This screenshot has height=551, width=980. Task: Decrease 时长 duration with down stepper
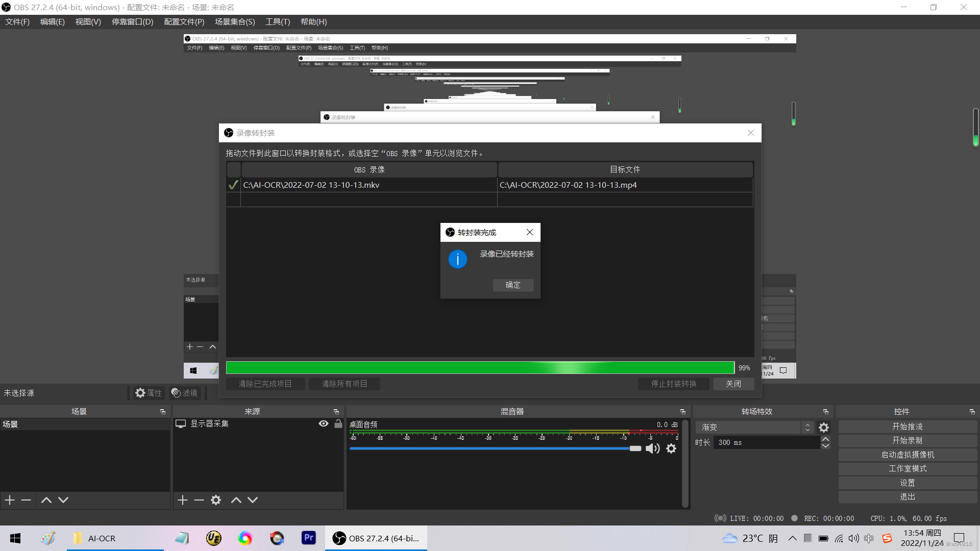click(825, 446)
